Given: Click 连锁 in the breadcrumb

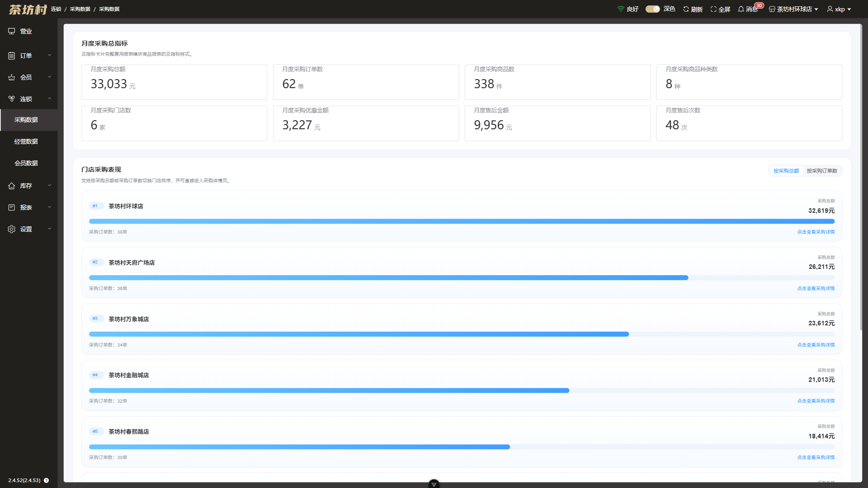Looking at the screenshot, I should (56, 9).
